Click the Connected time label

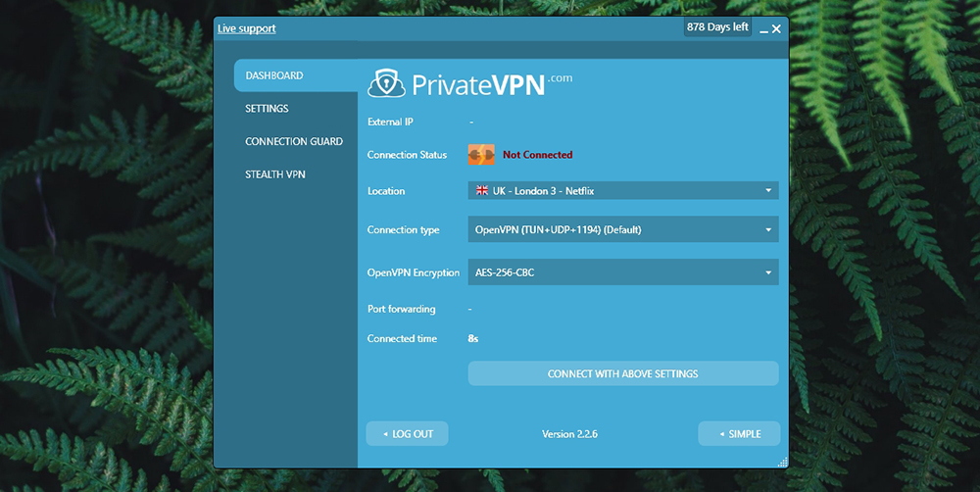tap(402, 338)
